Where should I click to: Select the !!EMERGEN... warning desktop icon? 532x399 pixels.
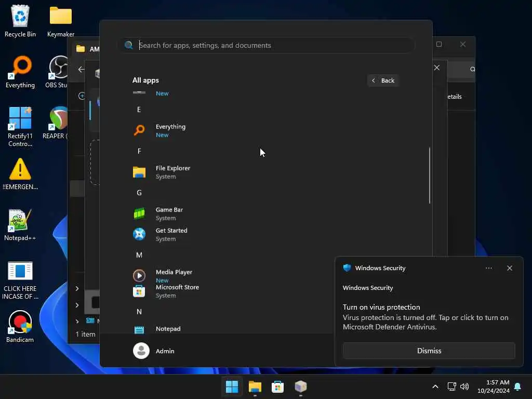[x=20, y=174]
